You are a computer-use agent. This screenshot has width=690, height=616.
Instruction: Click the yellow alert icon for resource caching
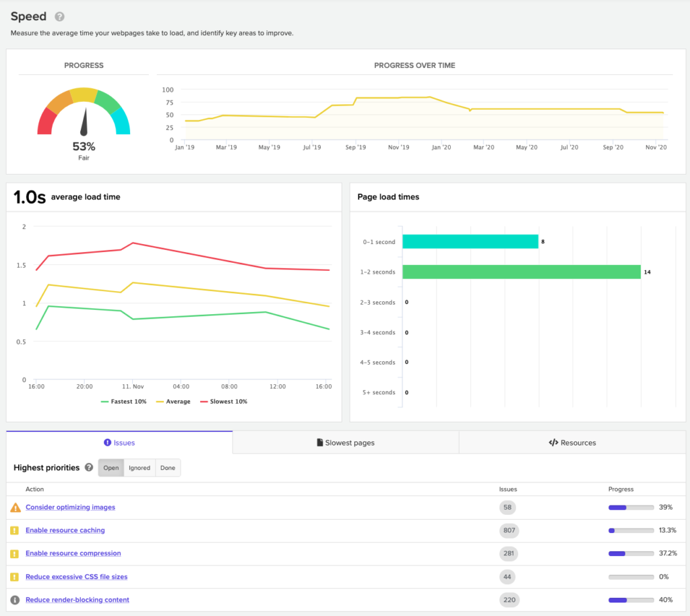(x=15, y=530)
